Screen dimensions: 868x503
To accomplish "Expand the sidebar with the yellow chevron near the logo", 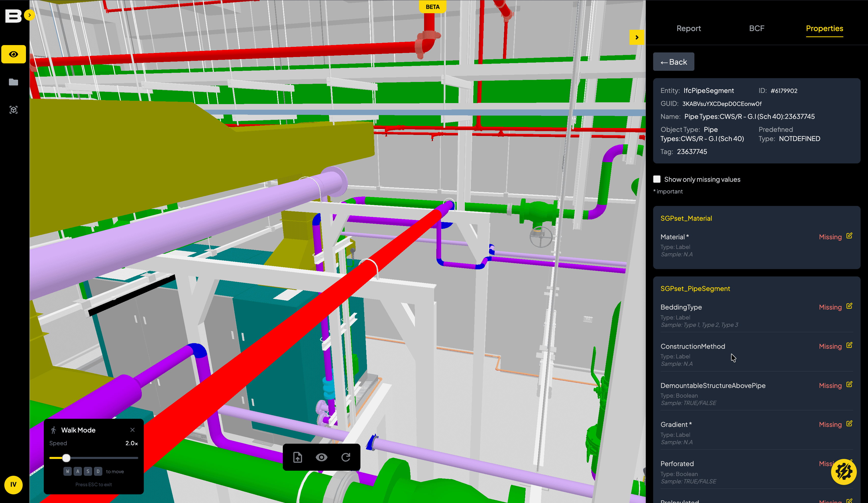I will coord(30,15).
